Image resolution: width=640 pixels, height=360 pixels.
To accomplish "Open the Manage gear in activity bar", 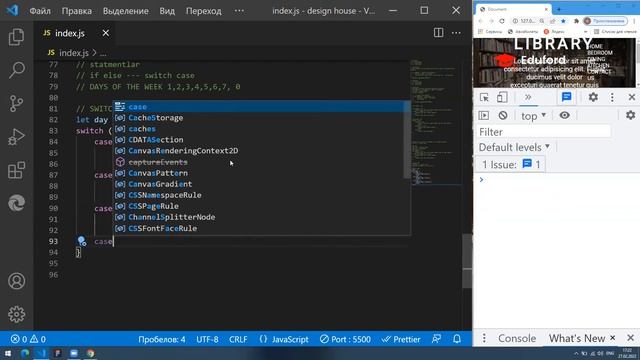I will coord(16,314).
